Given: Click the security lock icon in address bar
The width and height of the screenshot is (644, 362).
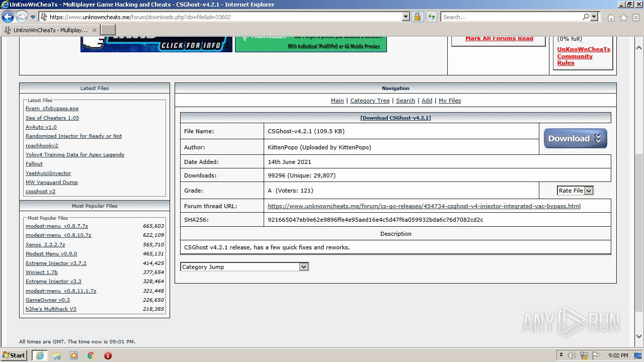Looking at the screenshot, I should (x=417, y=17).
